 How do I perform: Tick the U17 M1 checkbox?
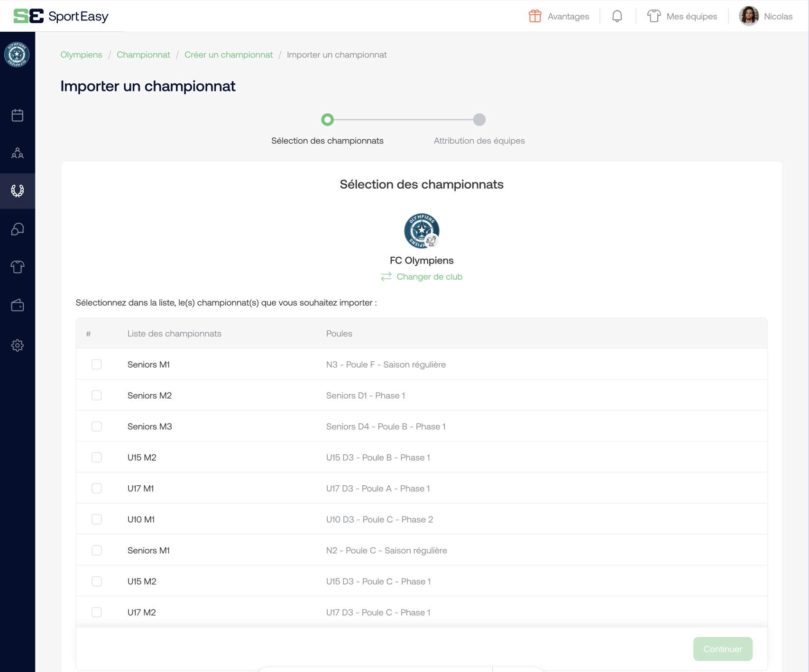tap(97, 488)
